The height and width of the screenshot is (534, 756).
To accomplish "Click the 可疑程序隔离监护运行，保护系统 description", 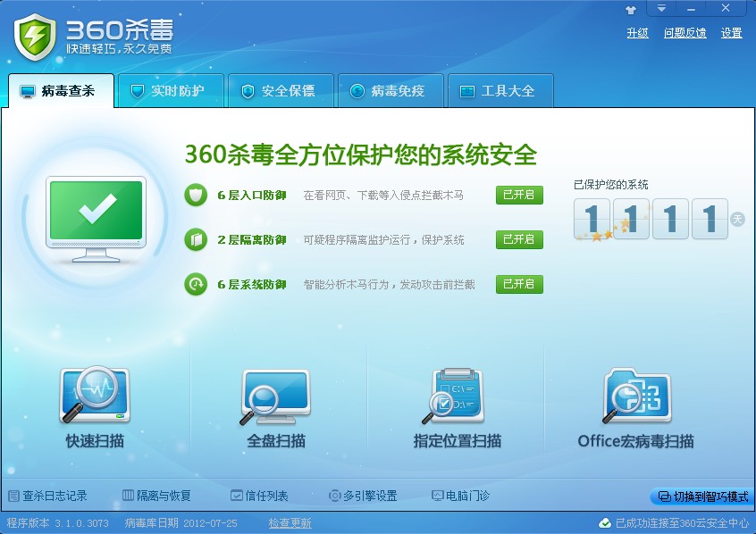I will coord(383,239).
